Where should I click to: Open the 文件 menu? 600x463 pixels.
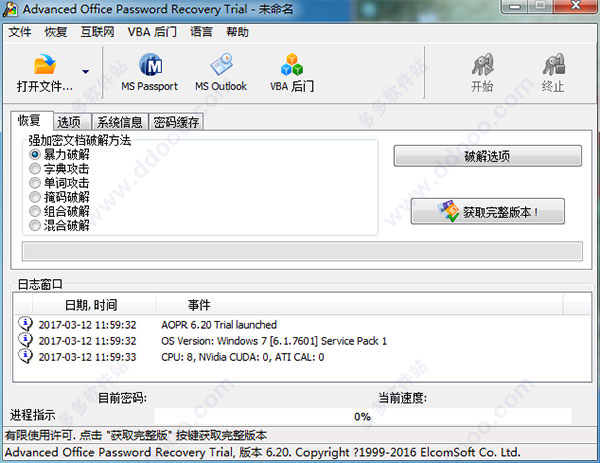pos(20,32)
